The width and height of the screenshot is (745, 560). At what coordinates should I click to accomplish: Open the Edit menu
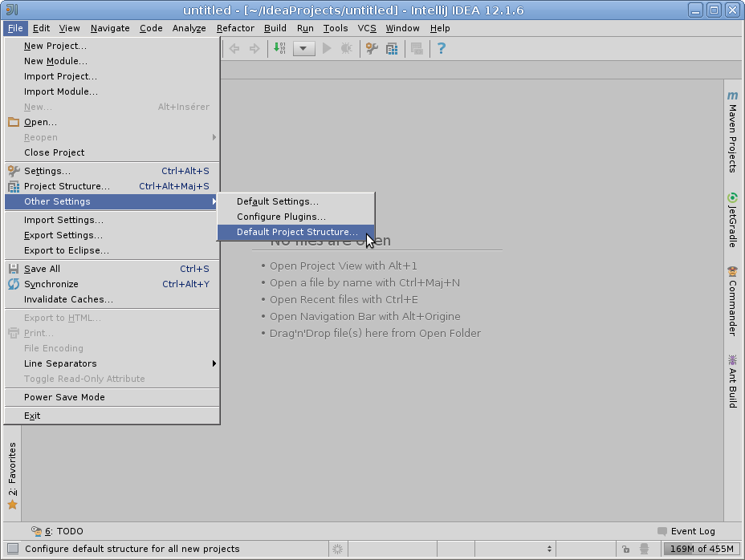point(41,29)
